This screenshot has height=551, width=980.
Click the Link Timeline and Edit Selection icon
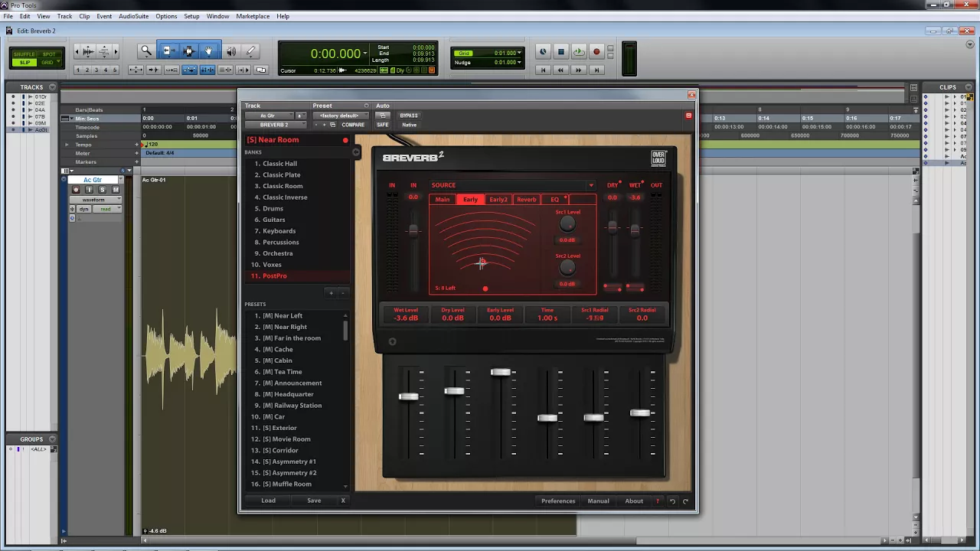point(207,70)
